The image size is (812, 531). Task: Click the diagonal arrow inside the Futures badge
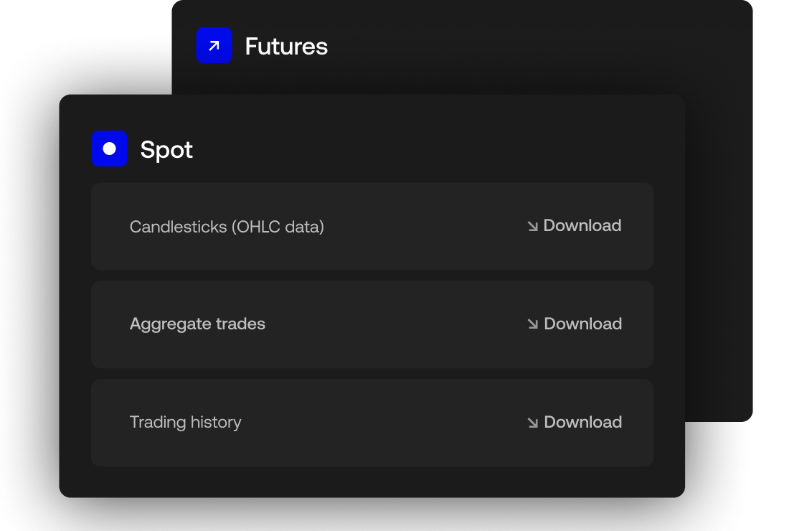pyautogui.click(x=214, y=45)
